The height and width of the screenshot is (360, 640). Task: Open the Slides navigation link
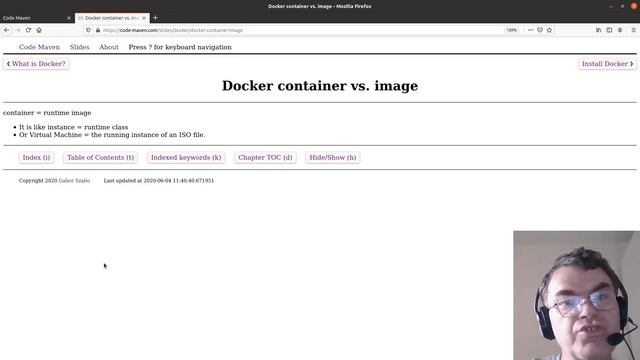pyautogui.click(x=79, y=47)
